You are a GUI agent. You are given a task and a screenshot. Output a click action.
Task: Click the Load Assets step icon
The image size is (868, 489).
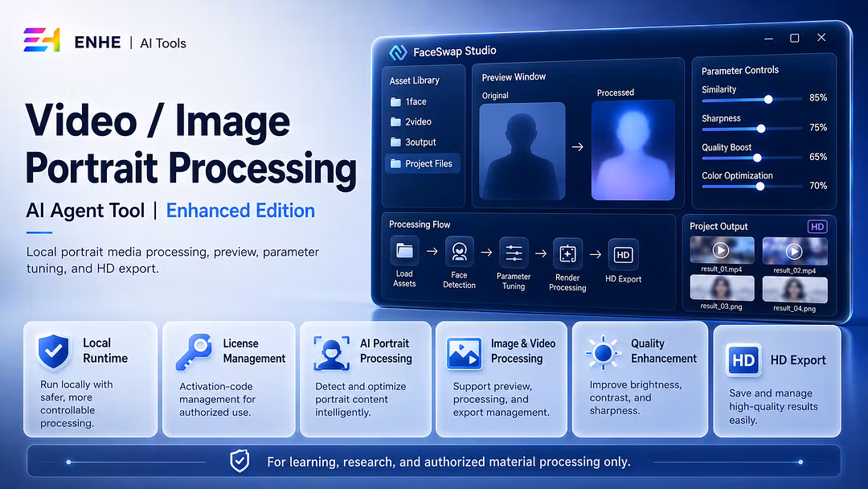(x=404, y=252)
